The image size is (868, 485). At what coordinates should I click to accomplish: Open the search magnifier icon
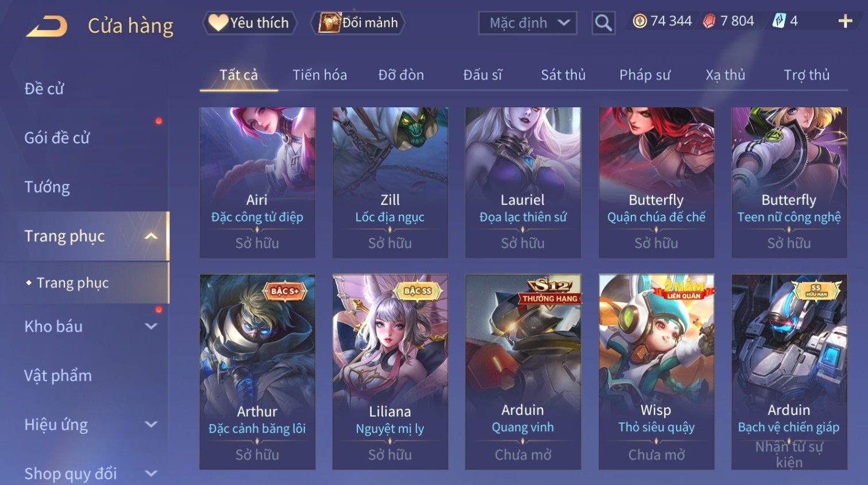tap(603, 23)
